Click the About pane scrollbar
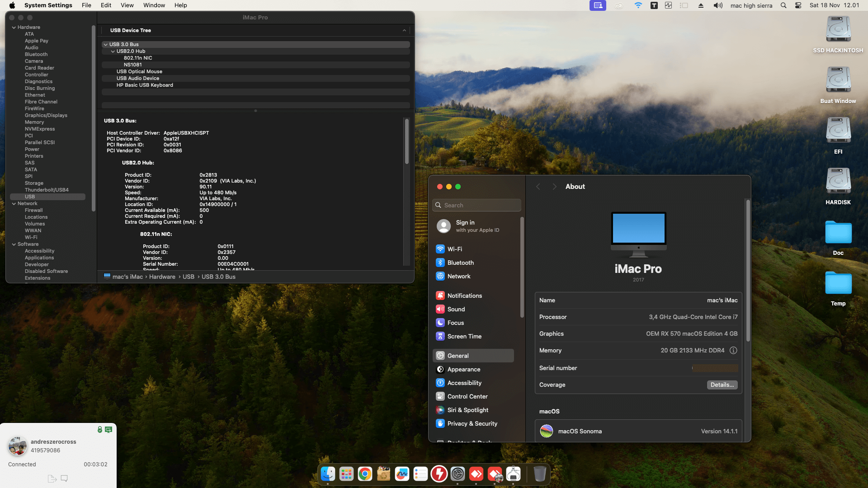868x488 pixels. (x=748, y=270)
